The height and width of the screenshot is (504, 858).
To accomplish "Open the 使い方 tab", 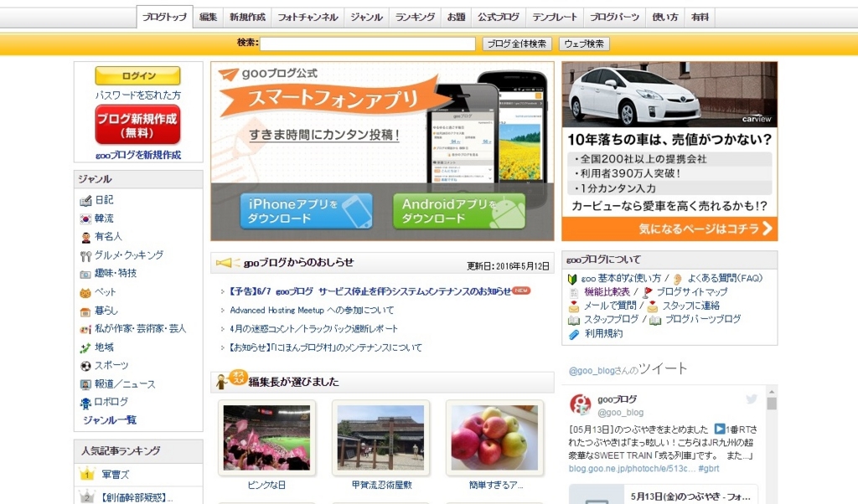I will (664, 17).
